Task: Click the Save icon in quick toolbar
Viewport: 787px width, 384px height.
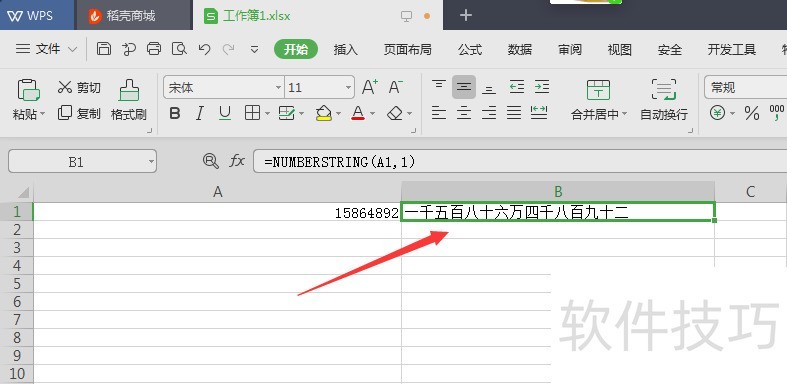Action: [x=103, y=49]
